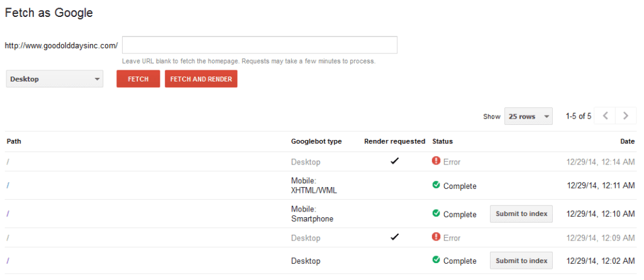Screen dimensions: 644x280
Task: Click the Show label beside rows dropdown
Action: point(492,116)
